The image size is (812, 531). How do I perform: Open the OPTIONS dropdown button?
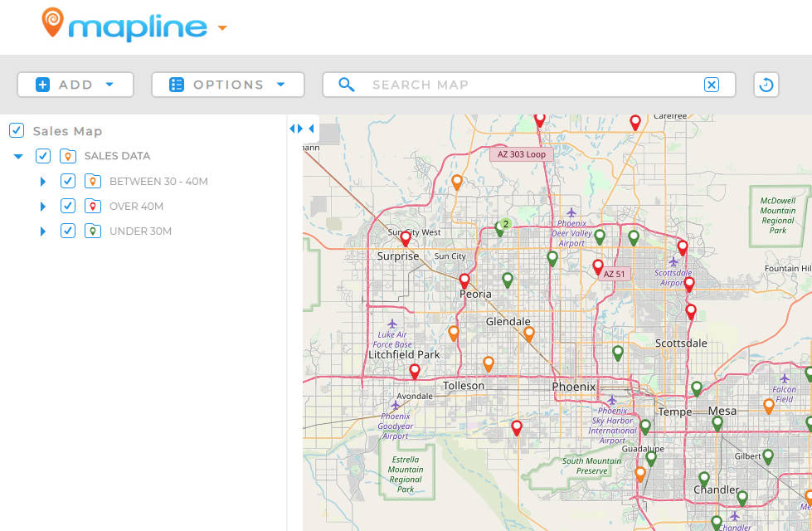pos(228,85)
